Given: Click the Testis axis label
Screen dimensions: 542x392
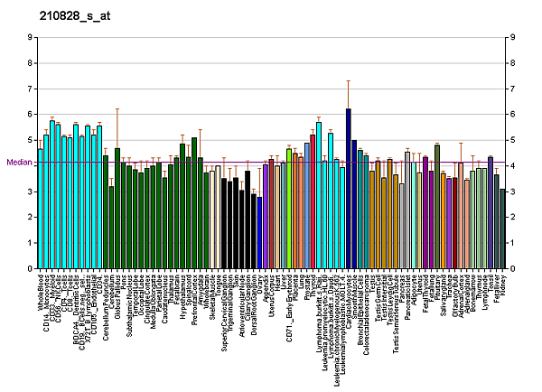Looking at the screenshot, I should point(371,282).
